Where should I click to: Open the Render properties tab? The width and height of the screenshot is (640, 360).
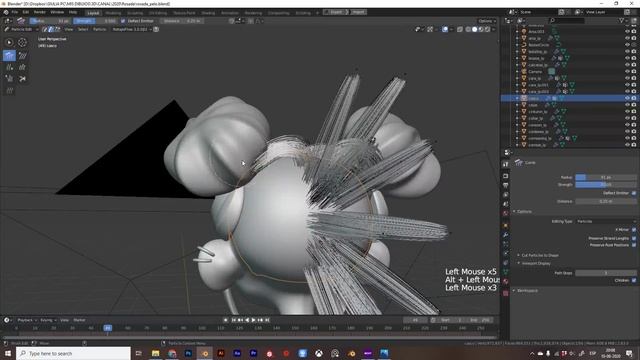506,176
